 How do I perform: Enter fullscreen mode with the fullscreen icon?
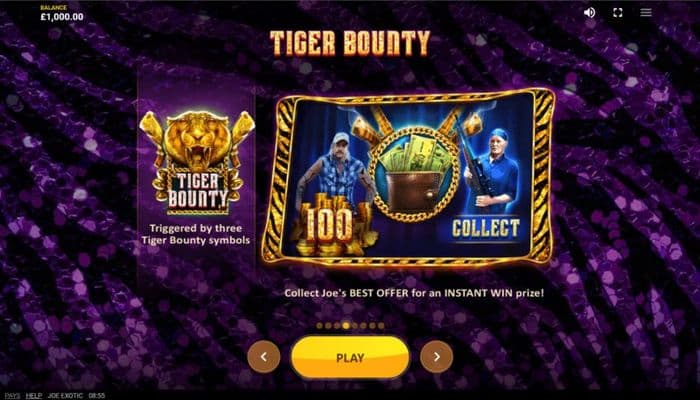pos(618,12)
